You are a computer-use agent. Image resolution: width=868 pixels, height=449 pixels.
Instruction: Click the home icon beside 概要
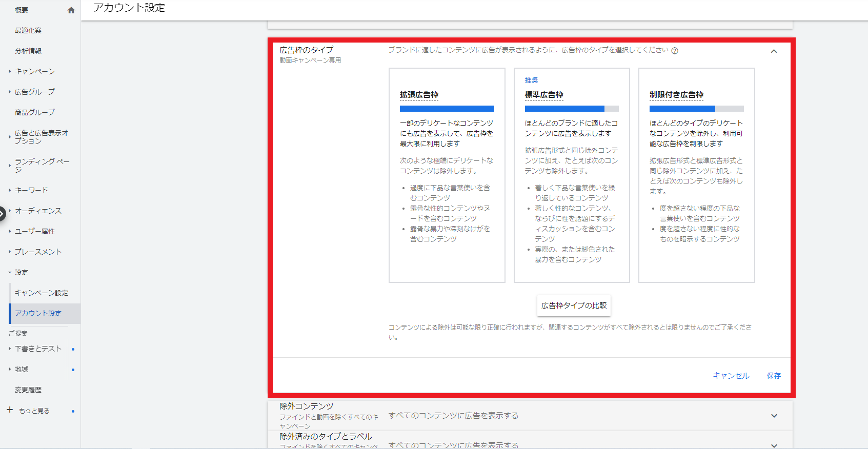tap(71, 10)
